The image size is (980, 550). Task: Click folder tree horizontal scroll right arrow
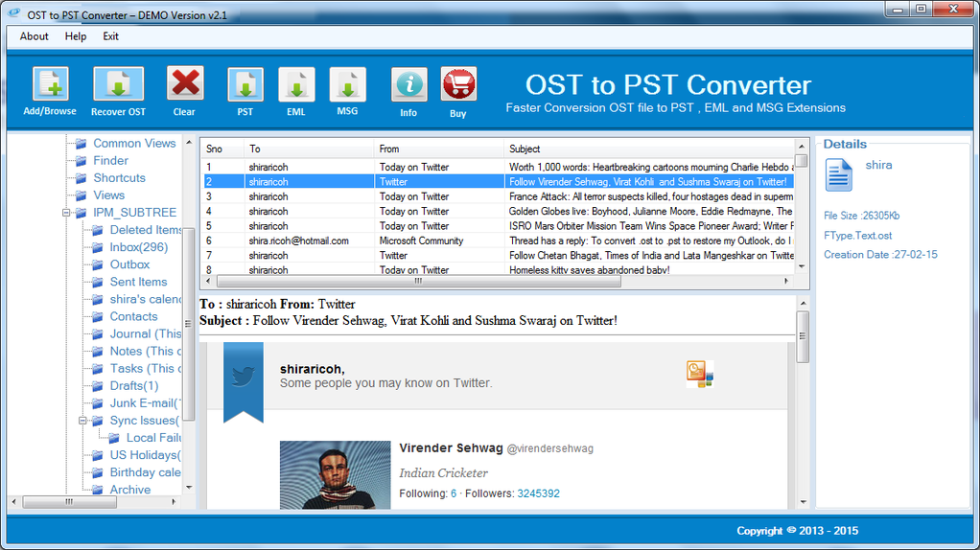174,501
